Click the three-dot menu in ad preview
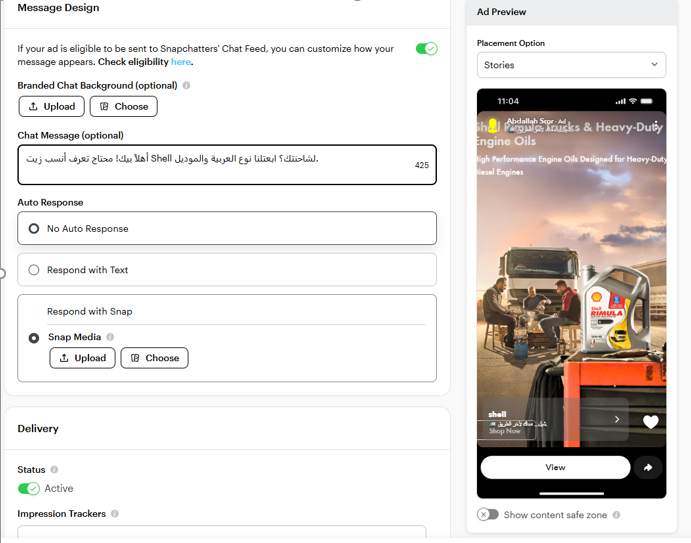This screenshot has width=691, height=543. point(657,125)
